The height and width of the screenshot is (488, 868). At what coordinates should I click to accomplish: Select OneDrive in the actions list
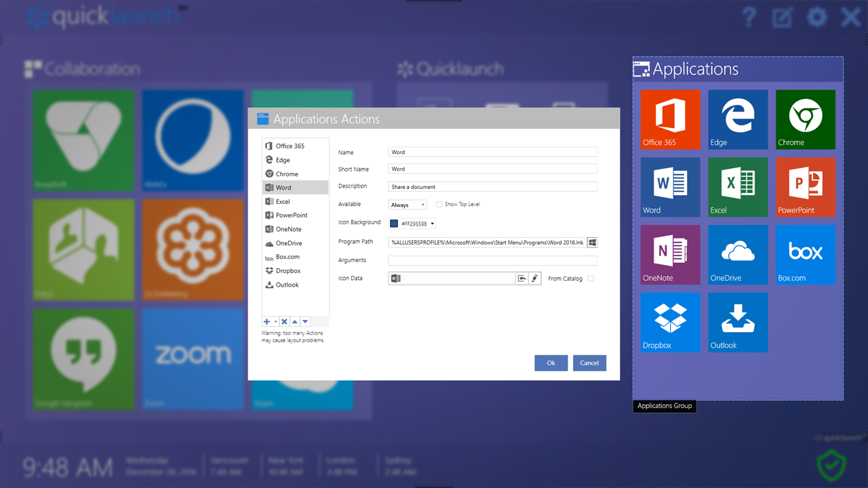(x=296, y=243)
